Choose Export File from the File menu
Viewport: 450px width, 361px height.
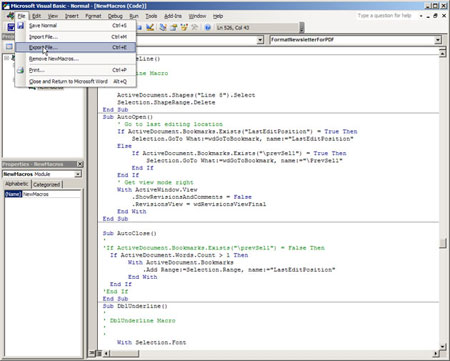point(76,47)
